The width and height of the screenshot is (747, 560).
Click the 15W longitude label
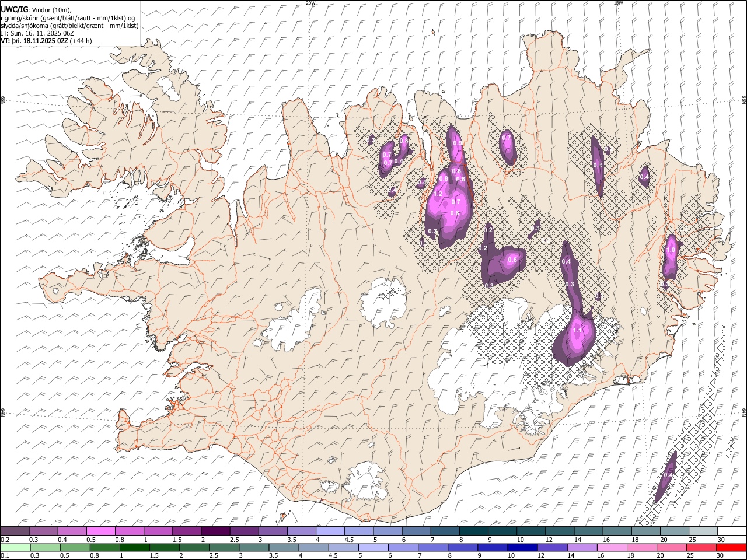coord(617,3)
